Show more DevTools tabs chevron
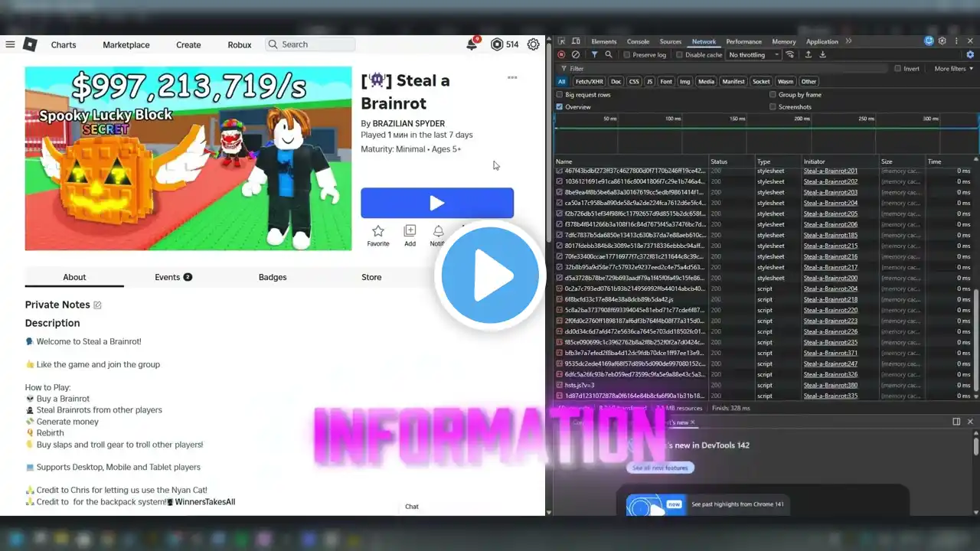This screenshot has height=551, width=980. click(x=848, y=41)
